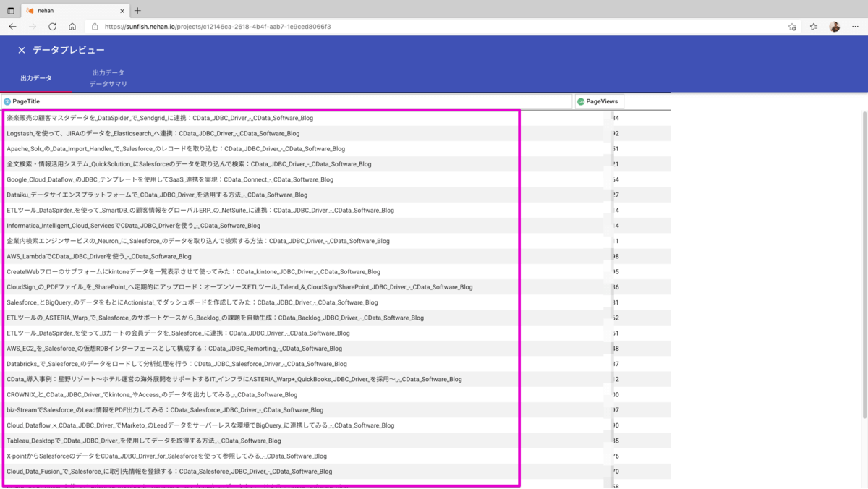Open the tab actions menu icon
868x489 pixels.
[x=11, y=11]
